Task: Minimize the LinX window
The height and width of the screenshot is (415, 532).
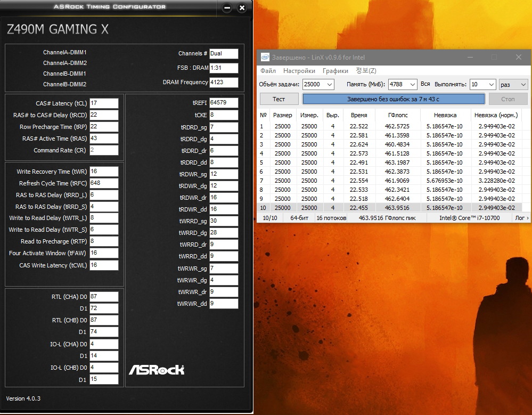Action: coord(470,57)
